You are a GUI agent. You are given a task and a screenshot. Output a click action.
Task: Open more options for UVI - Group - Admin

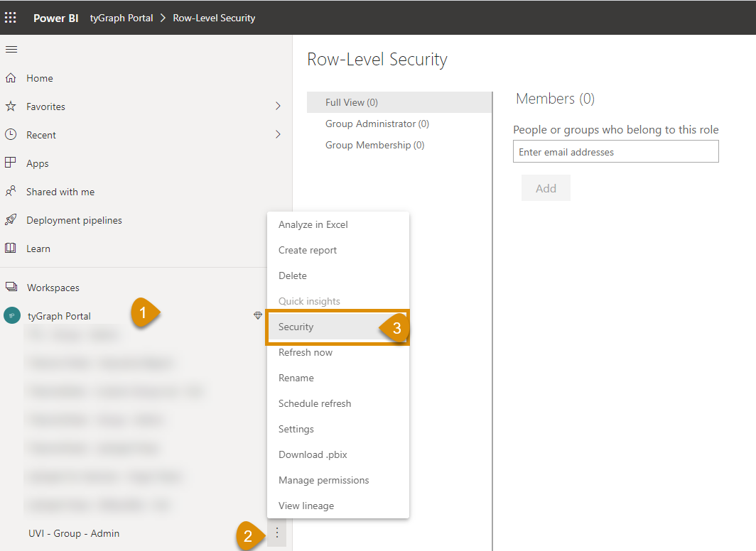(x=277, y=533)
